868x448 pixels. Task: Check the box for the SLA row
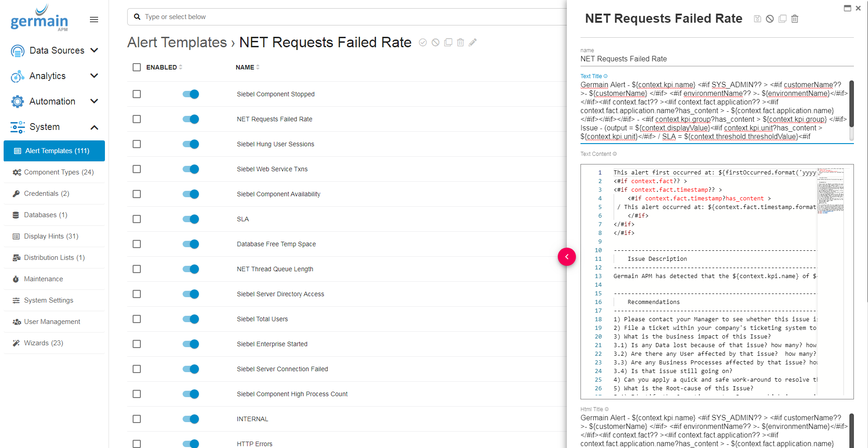137,219
